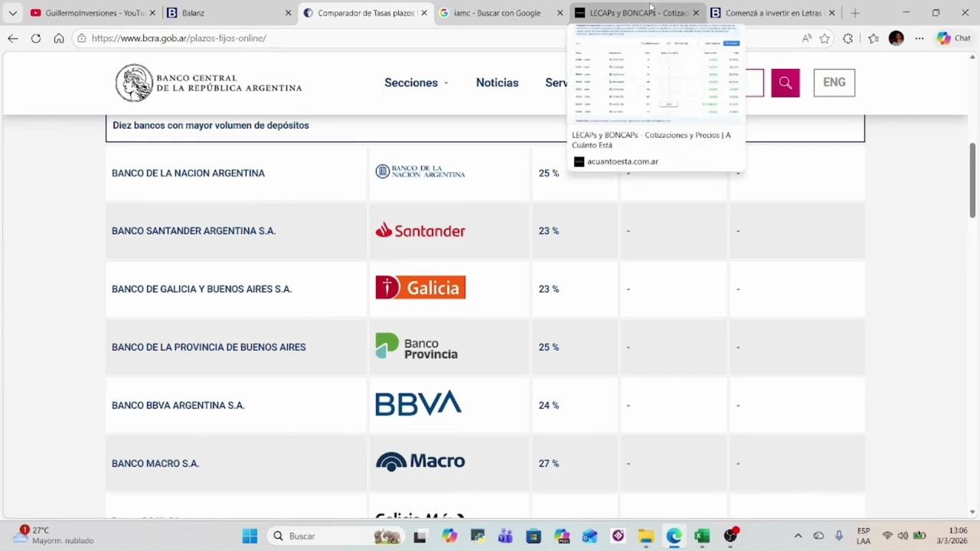Viewport: 980px width, 551px height.
Task: Go back to the previous page
Action: click(13, 38)
